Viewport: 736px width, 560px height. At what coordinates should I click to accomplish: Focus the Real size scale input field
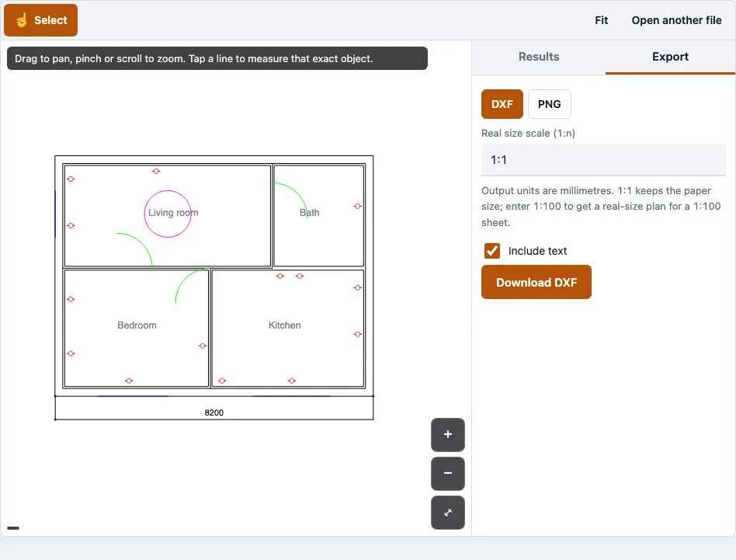603,160
